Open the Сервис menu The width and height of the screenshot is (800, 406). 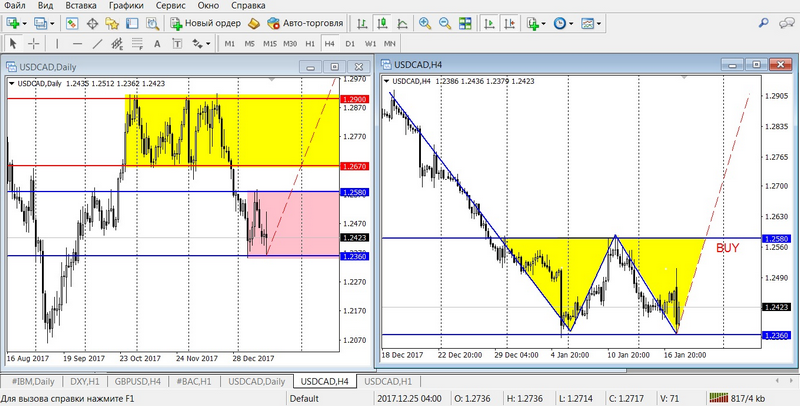[x=173, y=6]
